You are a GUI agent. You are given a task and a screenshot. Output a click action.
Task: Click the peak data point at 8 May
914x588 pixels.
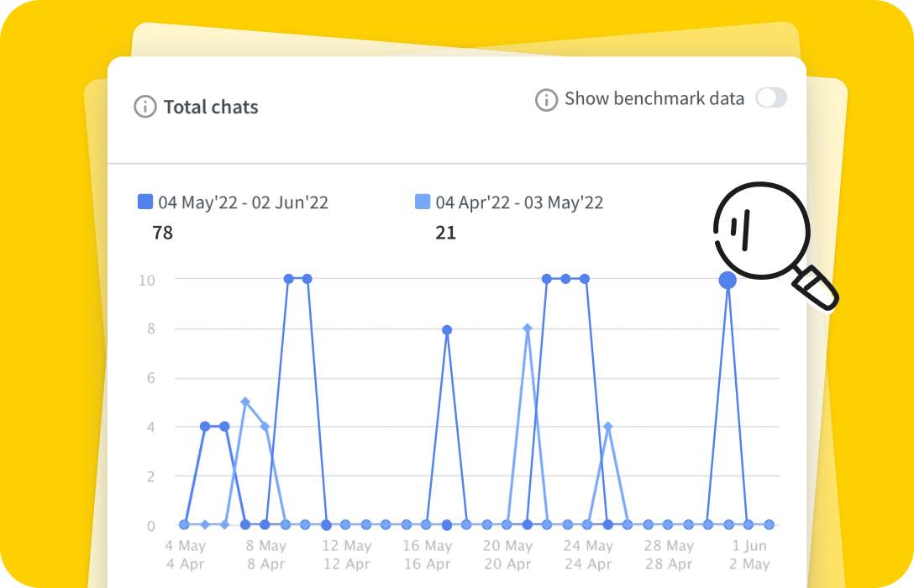coord(288,278)
